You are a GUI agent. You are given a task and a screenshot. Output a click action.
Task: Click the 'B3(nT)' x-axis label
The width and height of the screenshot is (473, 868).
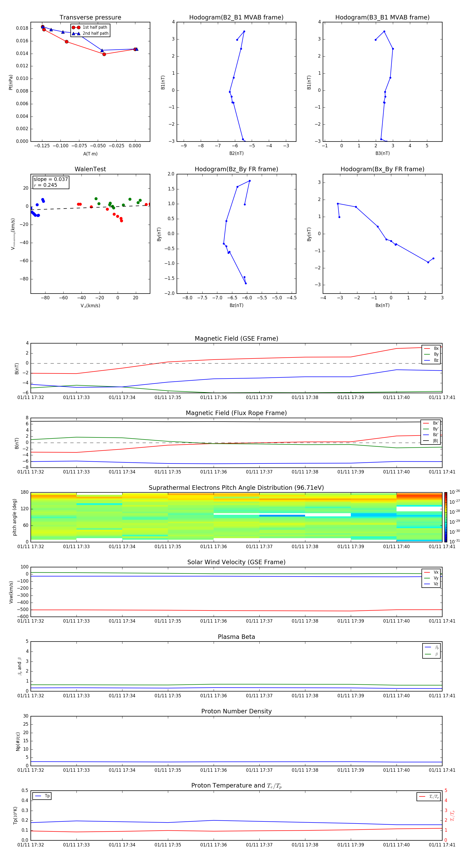point(382,153)
